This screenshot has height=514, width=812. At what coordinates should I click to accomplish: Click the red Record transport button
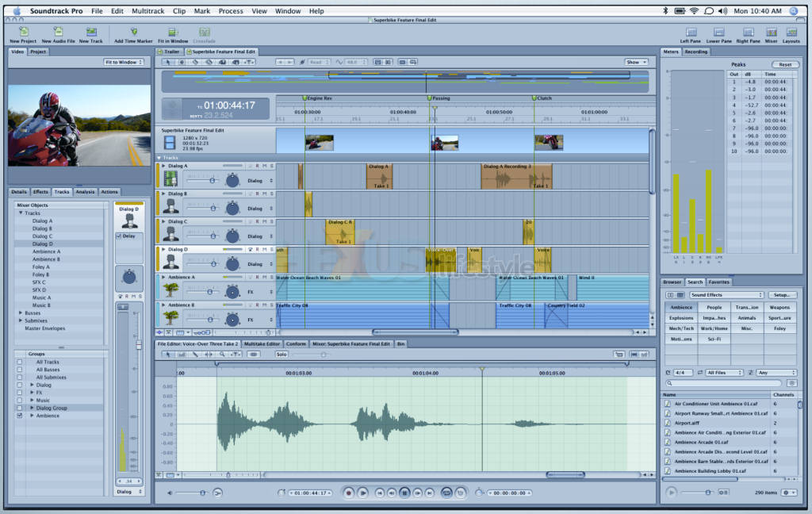(349, 493)
